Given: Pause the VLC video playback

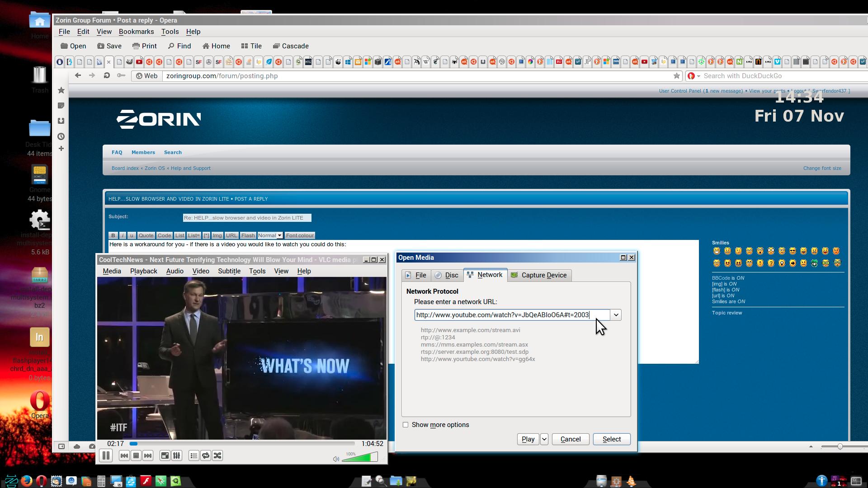Looking at the screenshot, I should (x=106, y=455).
